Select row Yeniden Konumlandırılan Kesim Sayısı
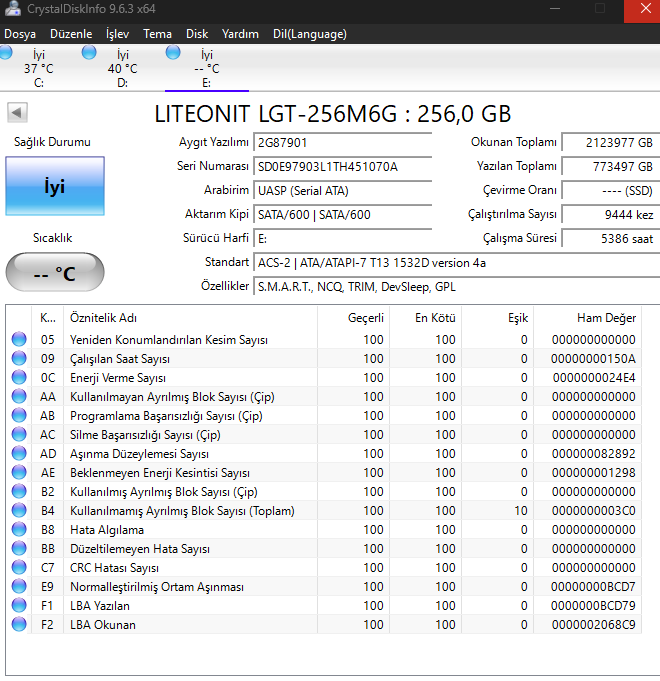Screen dimensions: 660x681 [x=323, y=339]
